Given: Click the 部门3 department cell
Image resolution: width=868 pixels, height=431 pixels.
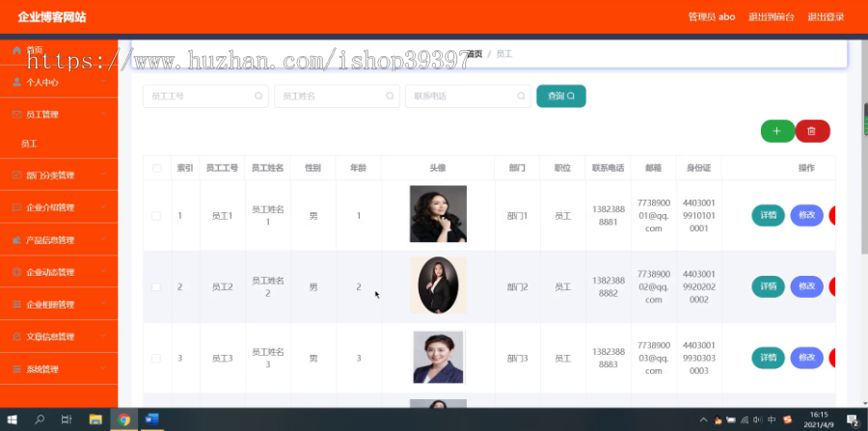Looking at the screenshot, I should coord(517,358).
